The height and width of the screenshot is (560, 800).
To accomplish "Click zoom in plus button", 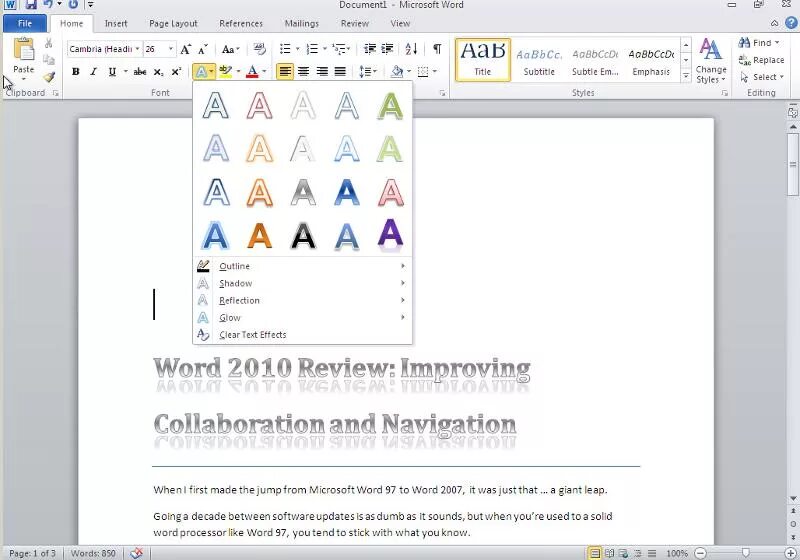I will [x=790, y=553].
